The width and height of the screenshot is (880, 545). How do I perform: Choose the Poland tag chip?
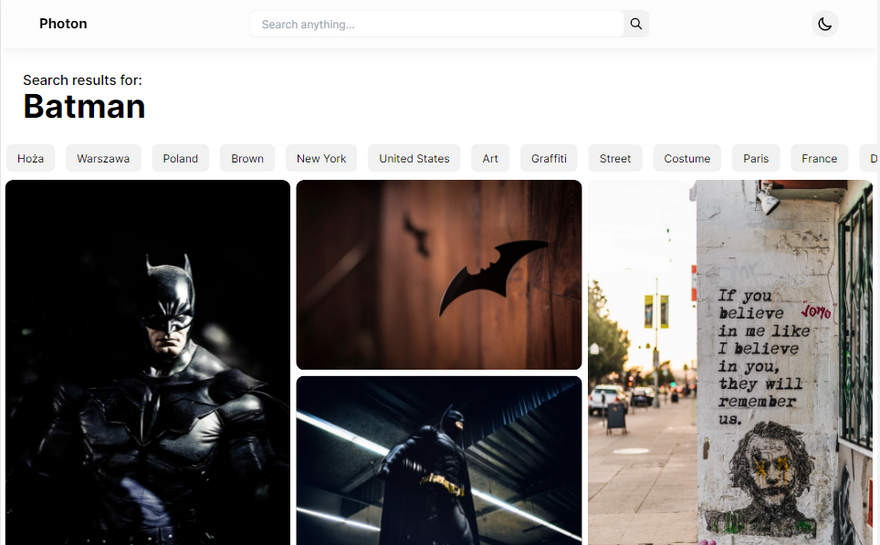(x=180, y=158)
